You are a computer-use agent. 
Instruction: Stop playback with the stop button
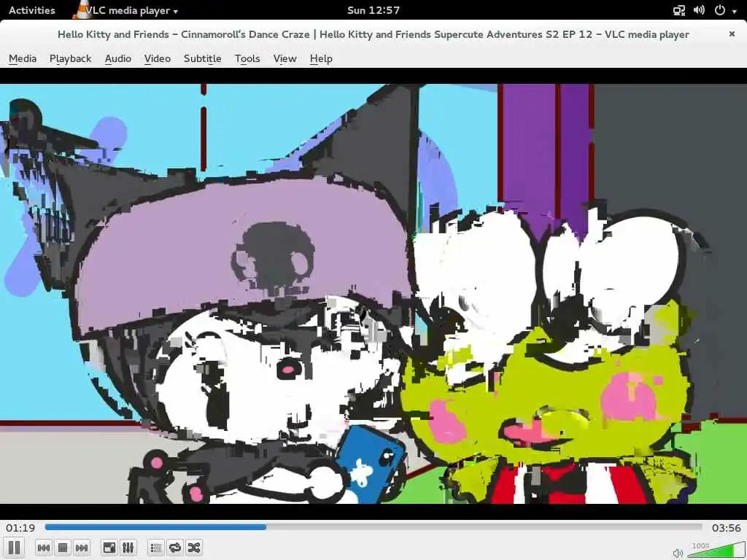pyautogui.click(x=63, y=548)
